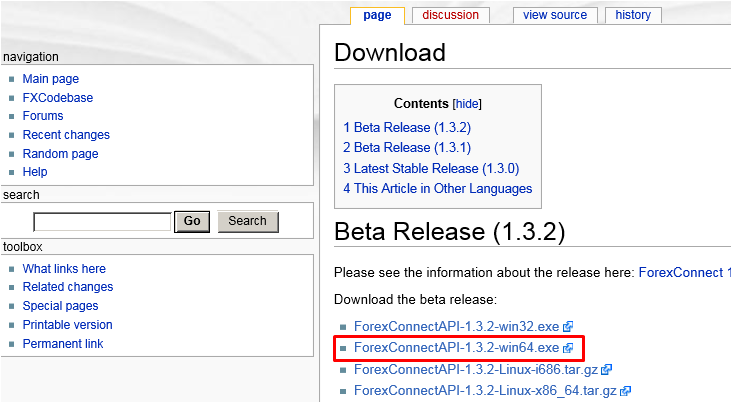Click the wiki search input field
The image size is (732, 403).
(102, 222)
